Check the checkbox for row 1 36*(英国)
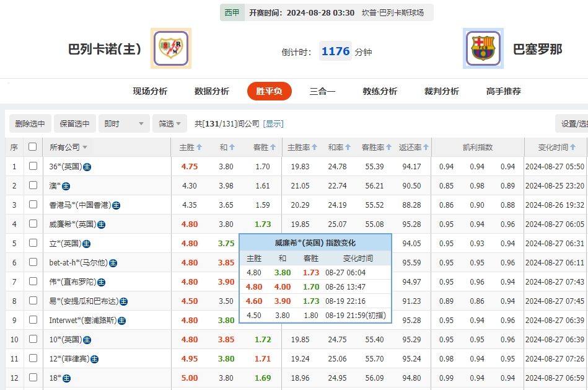Screen dimensions: 588x390 pyautogui.click(x=33, y=167)
